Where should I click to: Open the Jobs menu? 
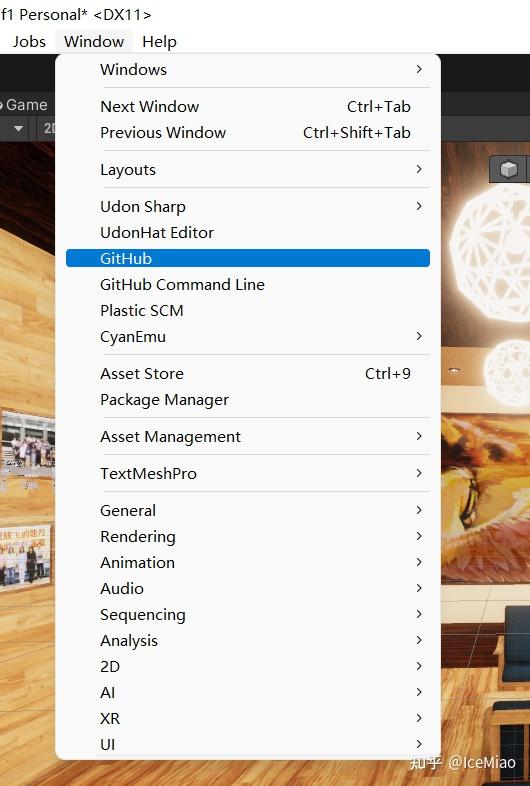click(29, 42)
